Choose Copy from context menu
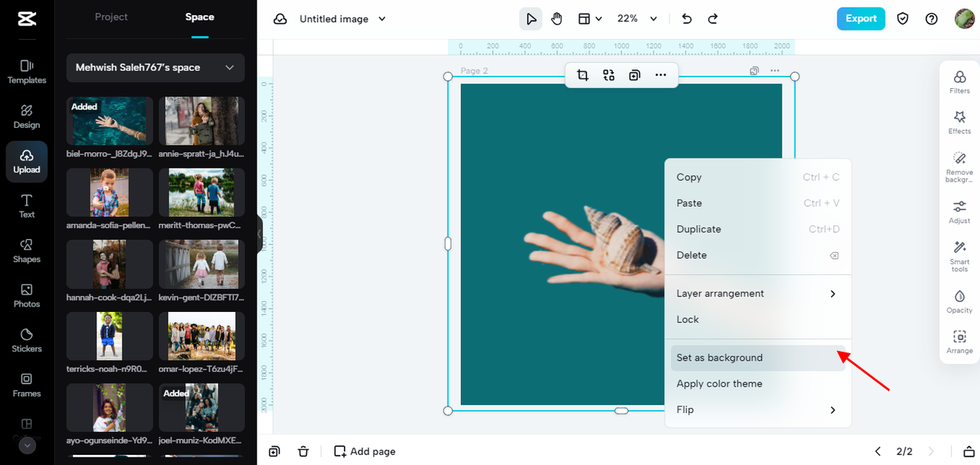The image size is (980, 465). click(x=758, y=177)
